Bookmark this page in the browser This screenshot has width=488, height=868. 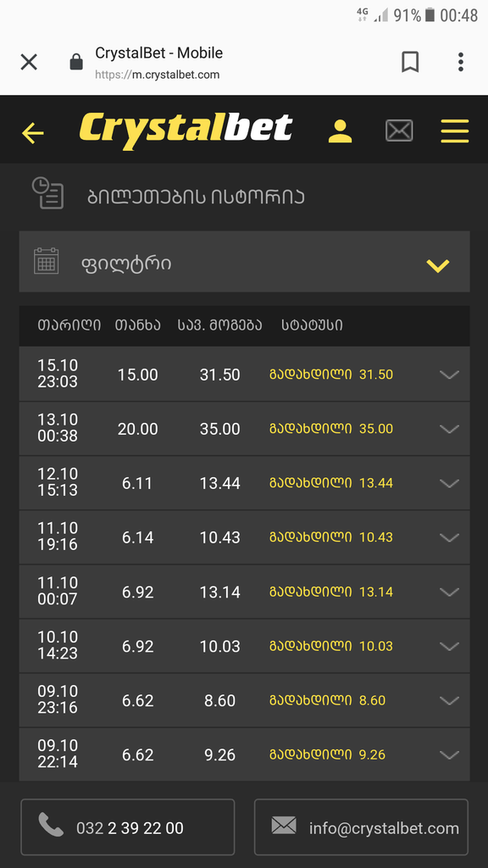point(410,62)
